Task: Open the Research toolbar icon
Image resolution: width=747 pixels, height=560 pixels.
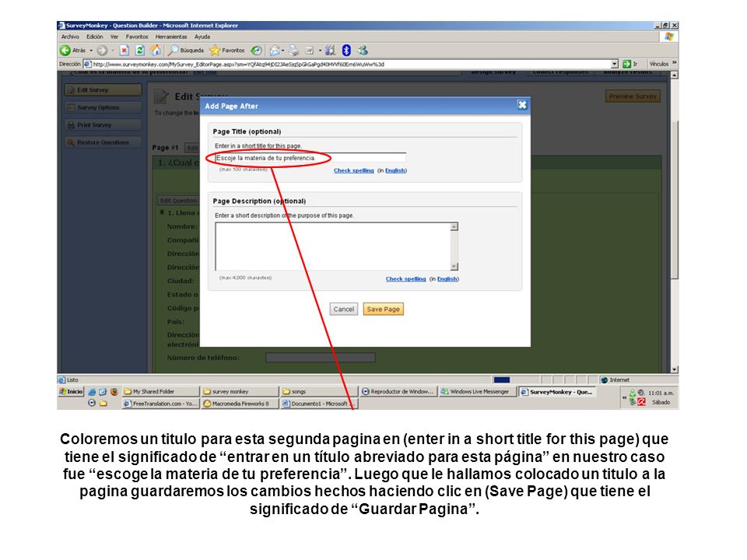Action: [x=330, y=50]
